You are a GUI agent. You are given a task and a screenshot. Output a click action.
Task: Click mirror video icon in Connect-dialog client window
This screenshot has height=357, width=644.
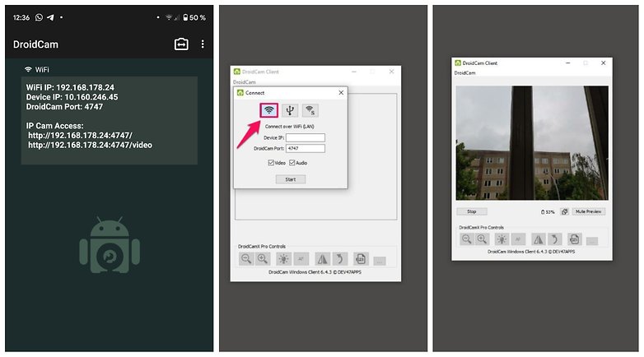point(322,259)
